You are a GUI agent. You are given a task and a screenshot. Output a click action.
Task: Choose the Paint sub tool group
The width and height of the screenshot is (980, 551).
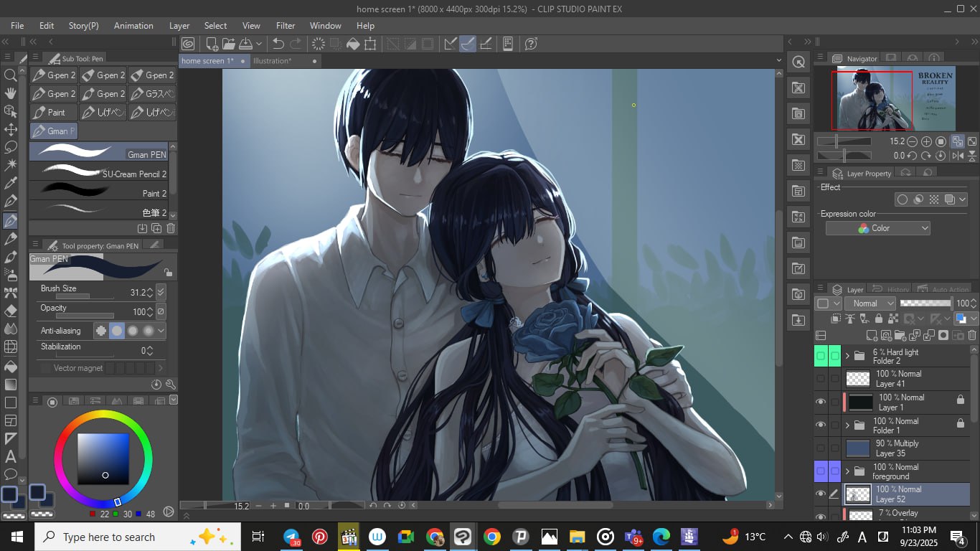[53, 113]
